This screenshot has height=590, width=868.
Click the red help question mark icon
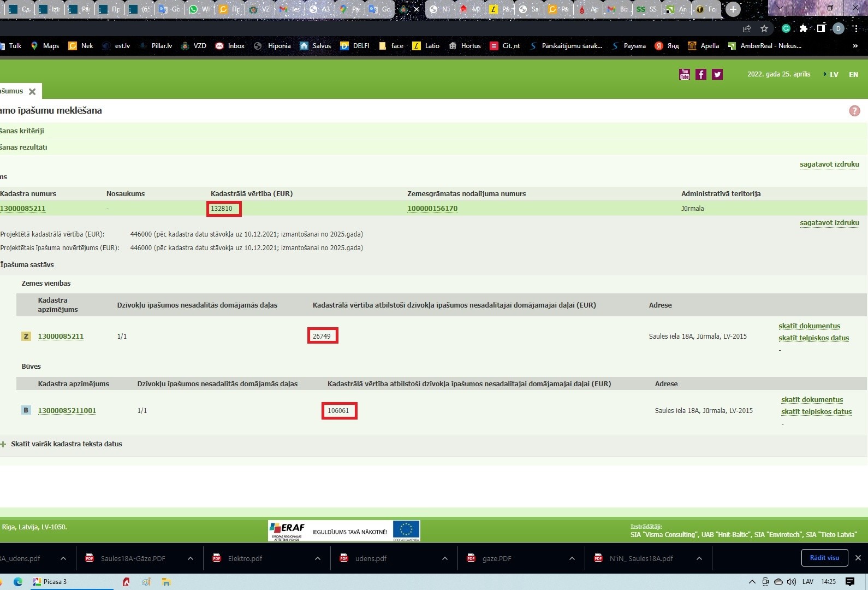854,111
